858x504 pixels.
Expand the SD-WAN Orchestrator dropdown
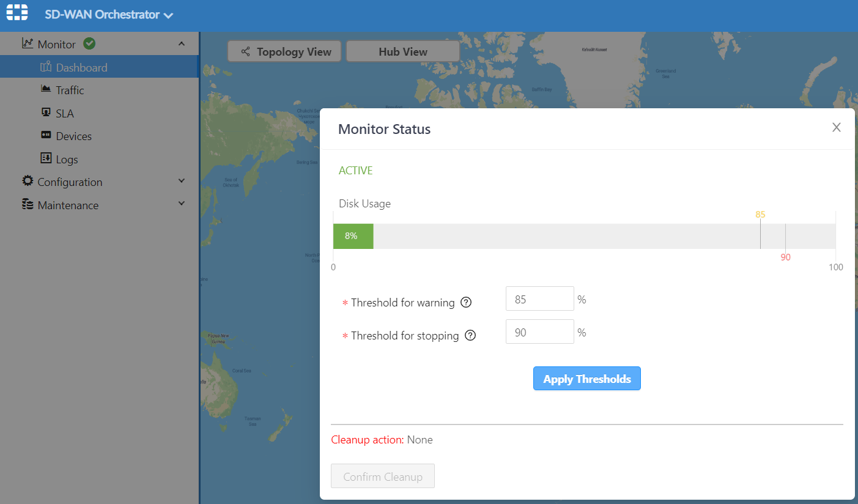pyautogui.click(x=169, y=14)
